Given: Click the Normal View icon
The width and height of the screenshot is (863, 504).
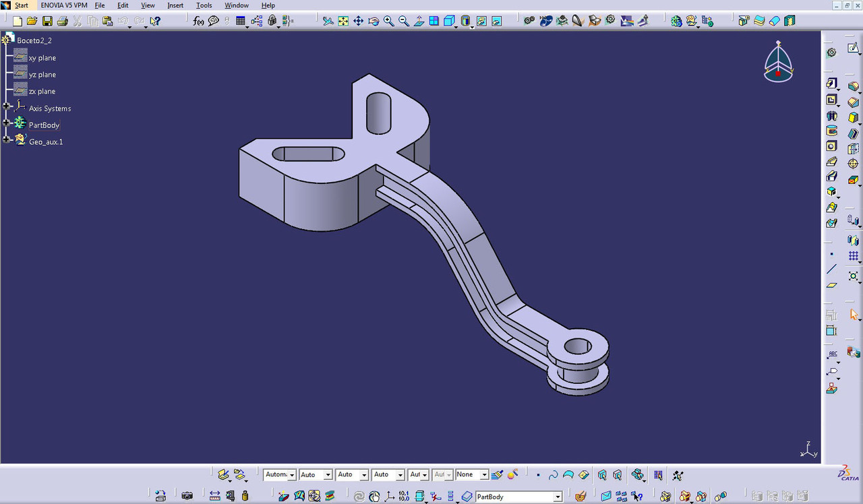Looking at the screenshot, I should coord(419,21).
